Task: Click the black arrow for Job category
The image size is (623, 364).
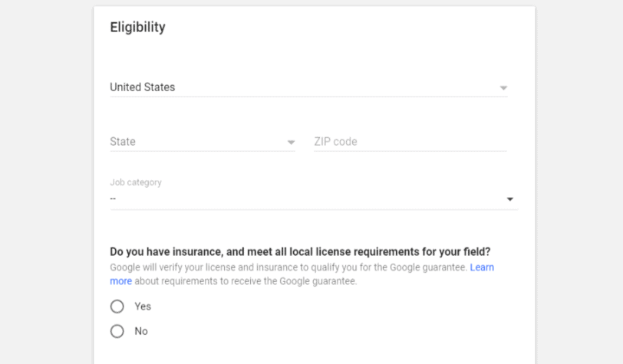Action: point(509,199)
